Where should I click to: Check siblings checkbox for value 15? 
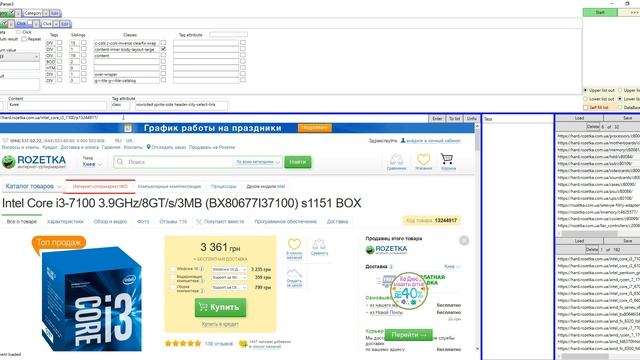pos(84,42)
